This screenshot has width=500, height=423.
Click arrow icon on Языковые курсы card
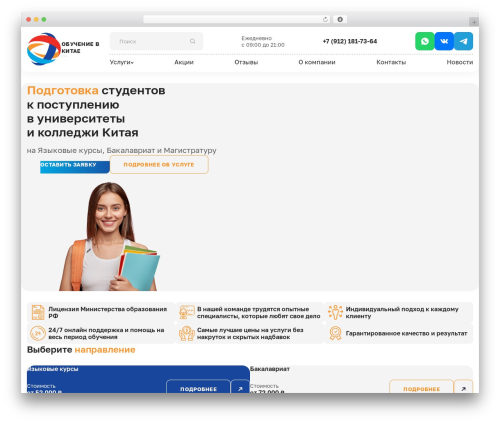[240, 387]
